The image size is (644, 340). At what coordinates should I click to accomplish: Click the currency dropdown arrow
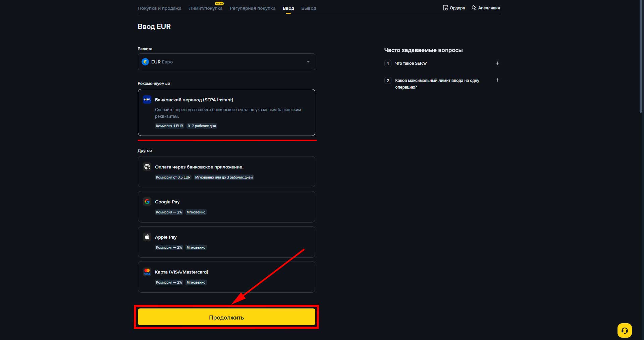point(308,62)
